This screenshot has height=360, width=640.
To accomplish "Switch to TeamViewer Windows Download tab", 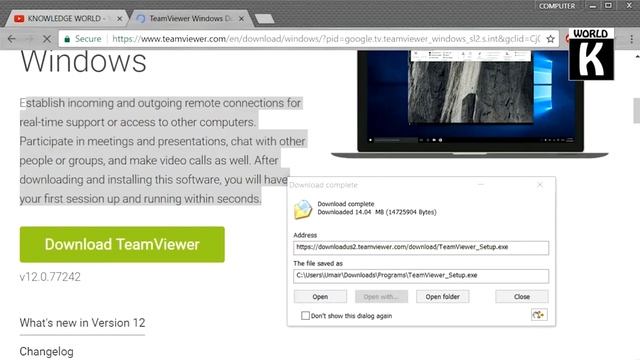I will pos(190,19).
